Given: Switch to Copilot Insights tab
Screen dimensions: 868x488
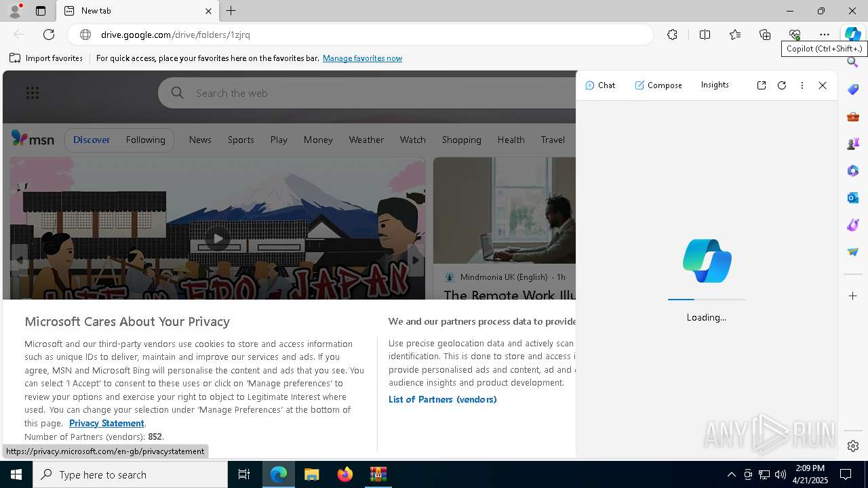Looking at the screenshot, I should pos(715,85).
